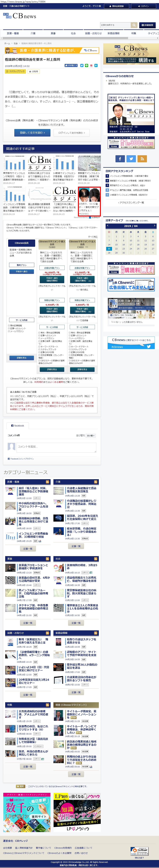Click the ホーム breadcrumb link
Image resolution: width=159 pixels, height=868 pixels.
click(x=7, y=43)
